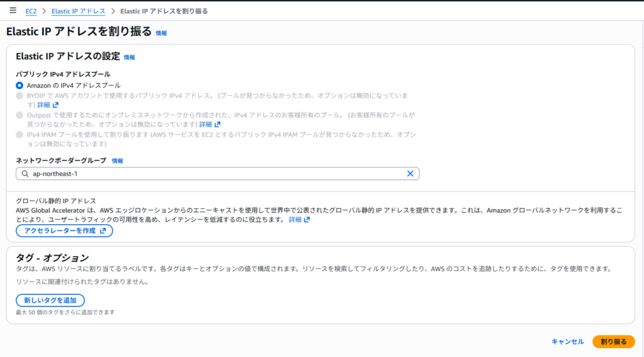Go to EC2 in the breadcrumb

[31, 11]
